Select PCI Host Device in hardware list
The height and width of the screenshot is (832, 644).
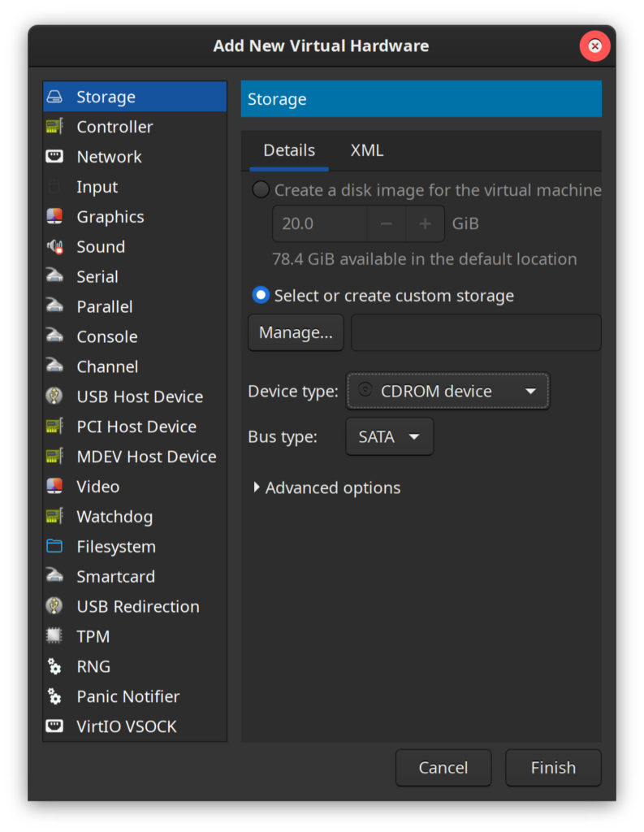(136, 427)
